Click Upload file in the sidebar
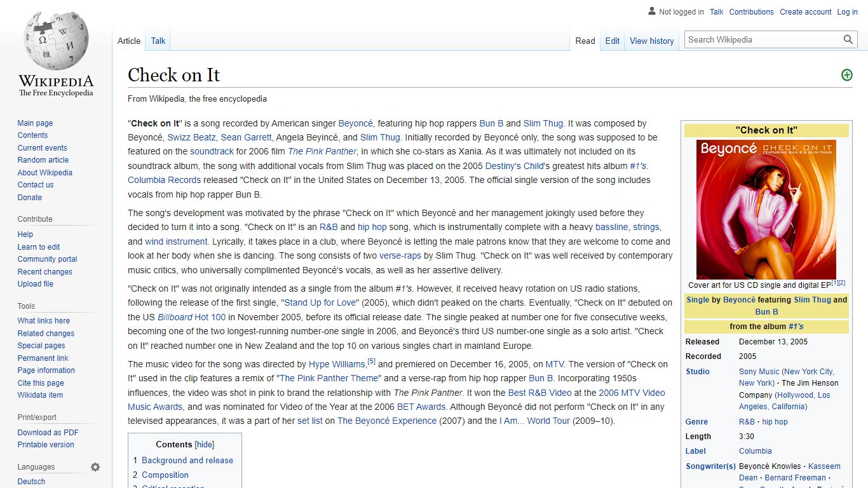Viewport: 868px width, 488px height. [35, 284]
